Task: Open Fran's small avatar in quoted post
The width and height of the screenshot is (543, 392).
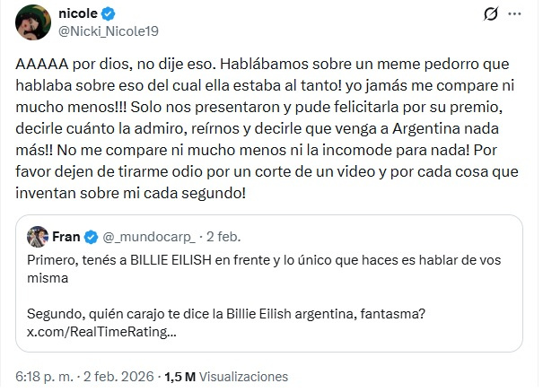Action: coord(37,236)
